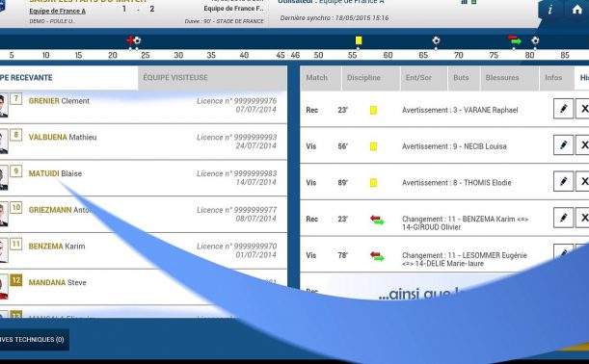Select player MATUIDI Blaise row
Viewport: 589px width, 364px height.
pos(143,178)
